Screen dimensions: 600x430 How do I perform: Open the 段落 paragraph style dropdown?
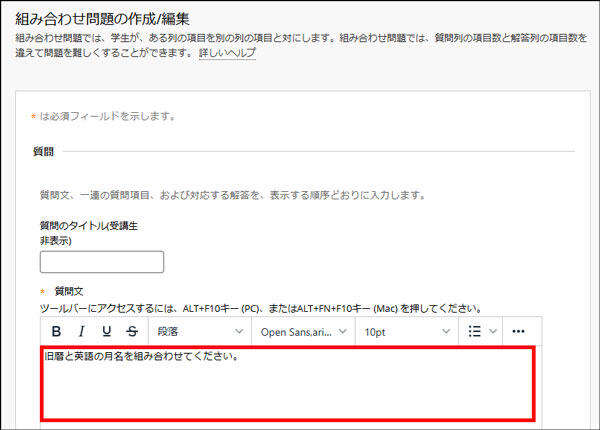(200, 331)
